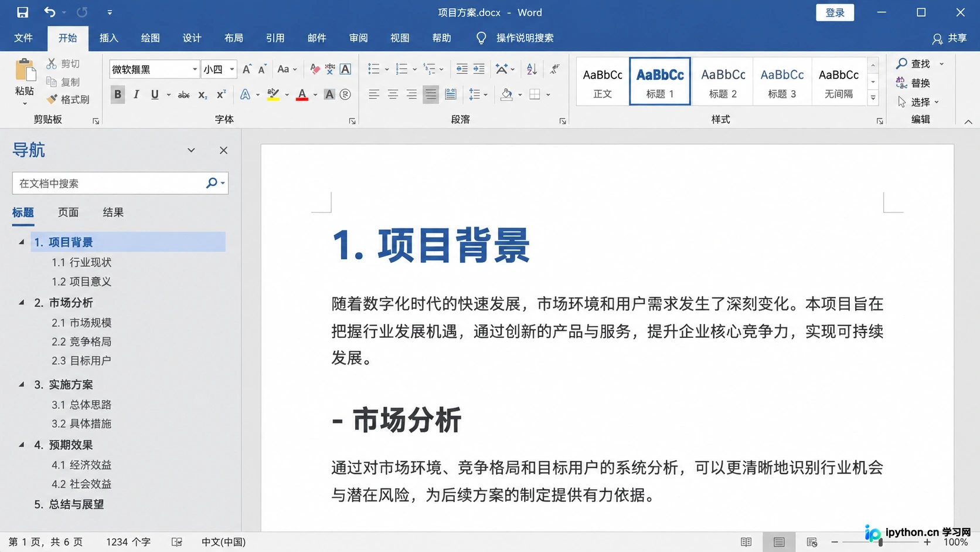
Task: Decrease paragraph indent
Action: [462, 69]
